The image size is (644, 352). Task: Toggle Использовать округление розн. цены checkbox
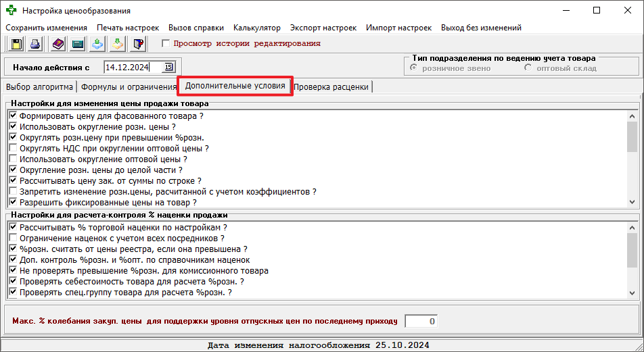(13, 127)
